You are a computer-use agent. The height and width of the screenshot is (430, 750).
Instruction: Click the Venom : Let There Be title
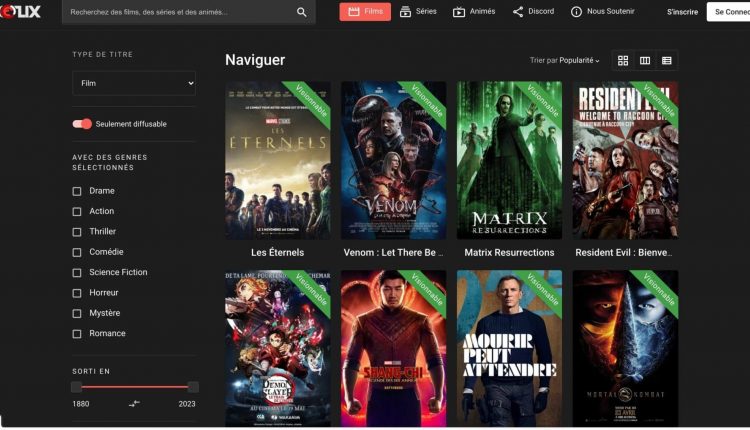point(393,253)
